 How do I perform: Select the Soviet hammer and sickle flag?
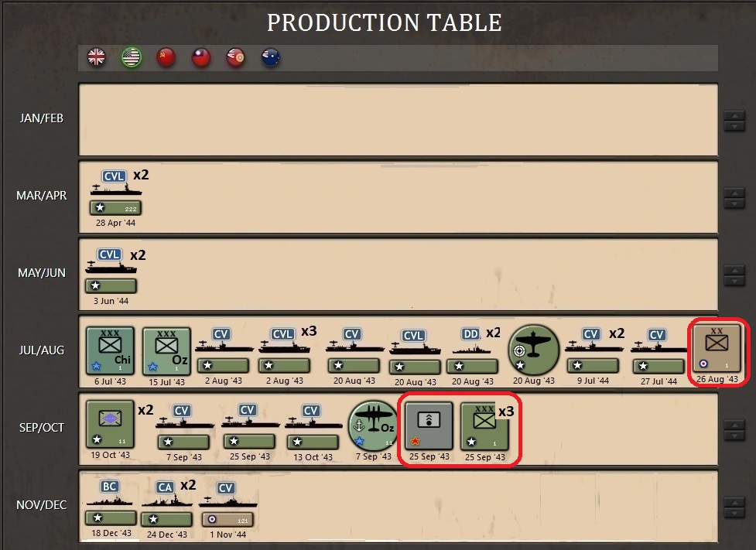pyautogui.click(x=166, y=57)
